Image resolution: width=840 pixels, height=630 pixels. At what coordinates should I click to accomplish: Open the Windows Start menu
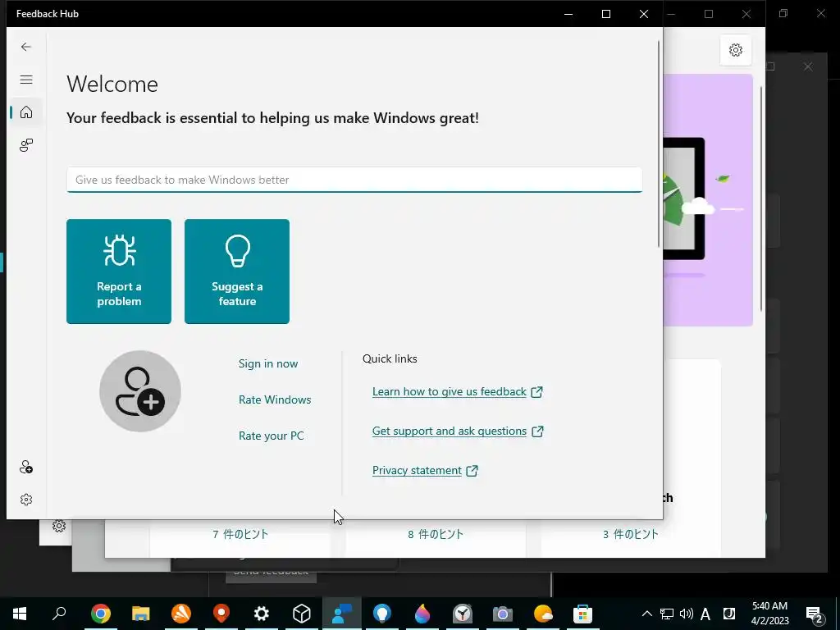click(20, 614)
